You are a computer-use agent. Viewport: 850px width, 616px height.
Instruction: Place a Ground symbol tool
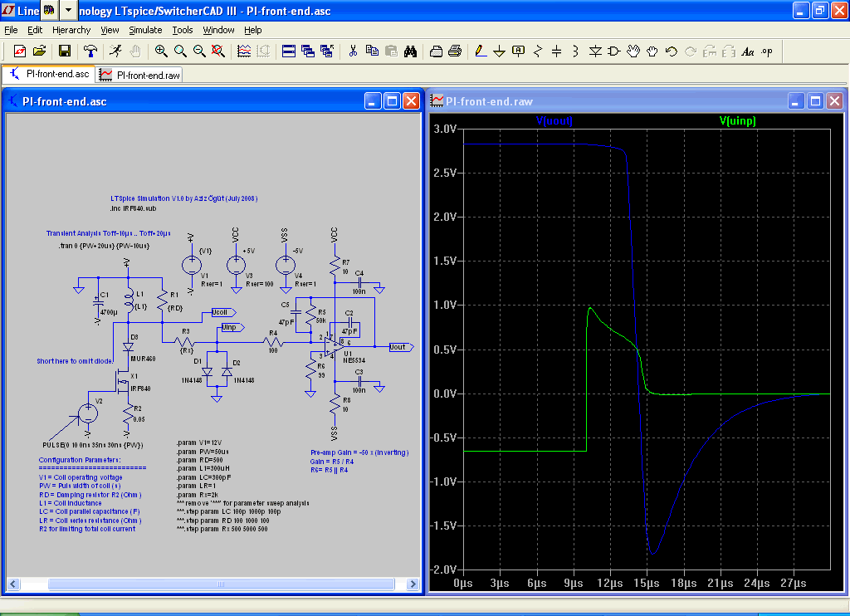499,51
